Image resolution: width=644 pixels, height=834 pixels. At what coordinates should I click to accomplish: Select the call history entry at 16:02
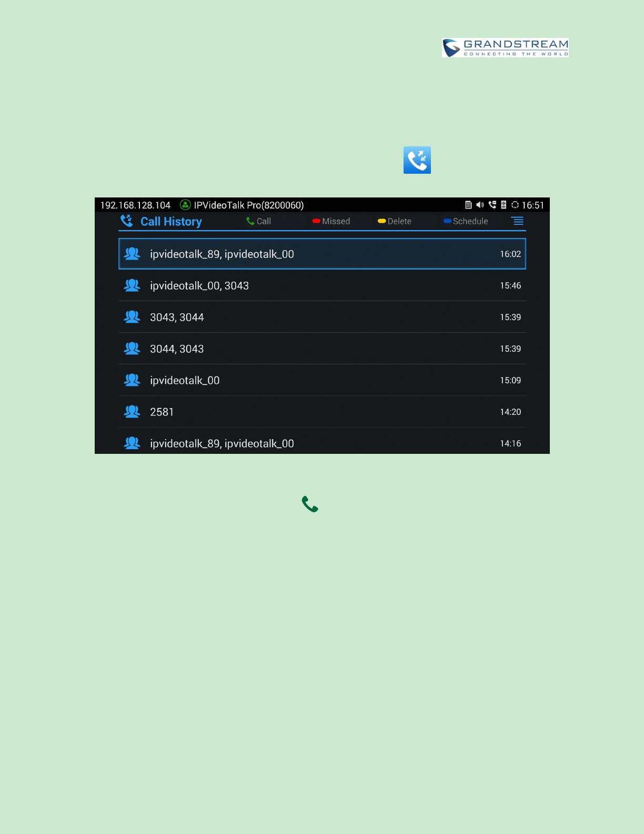[322, 254]
